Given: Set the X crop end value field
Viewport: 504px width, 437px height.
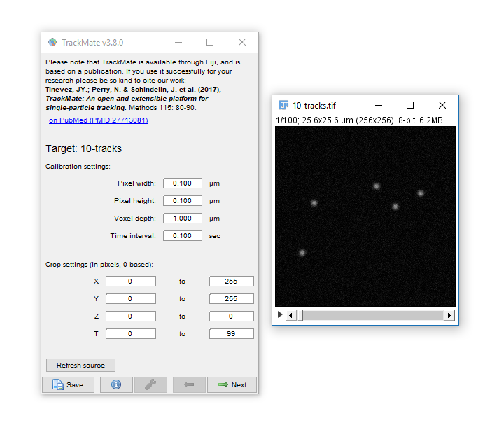Looking at the screenshot, I should [x=231, y=282].
